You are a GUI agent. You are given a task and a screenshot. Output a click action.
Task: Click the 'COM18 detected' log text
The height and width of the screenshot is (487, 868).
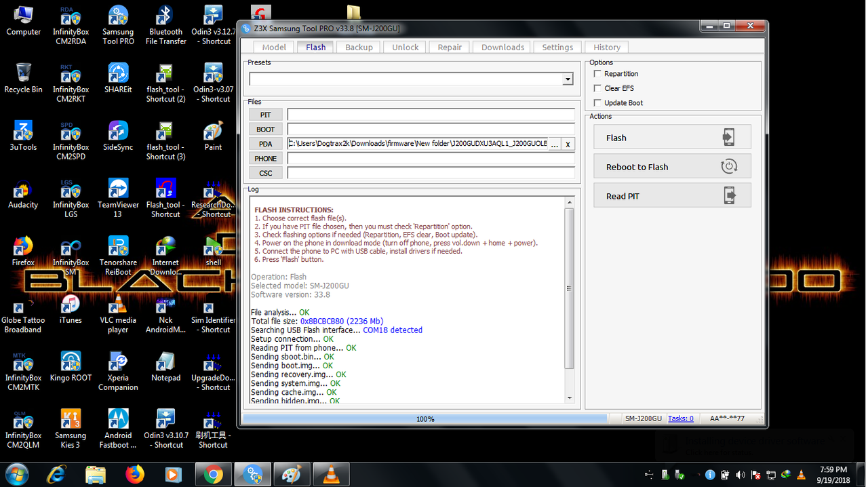[393, 330]
